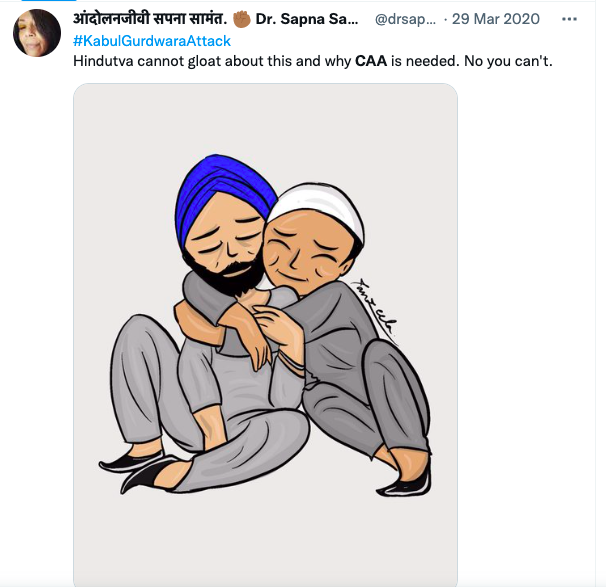The image size is (606, 587).
Task: Open tweet permalink via 29 Mar 2020 date
Action: click(x=495, y=19)
